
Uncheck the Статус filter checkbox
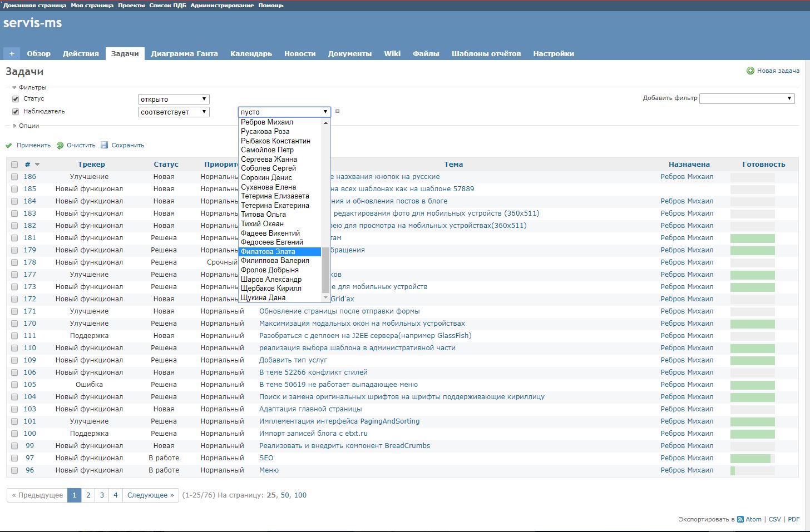pyautogui.click(x=16, y=99)
